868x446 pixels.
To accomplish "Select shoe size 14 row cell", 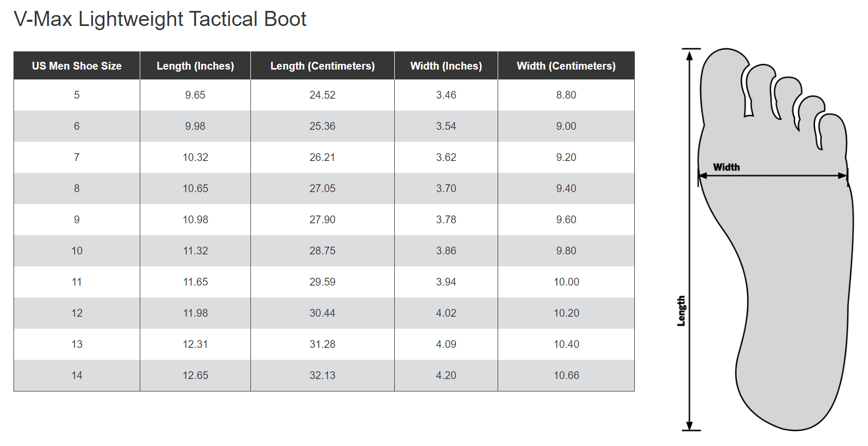I will pyautogui.click(x=77, y=375).
